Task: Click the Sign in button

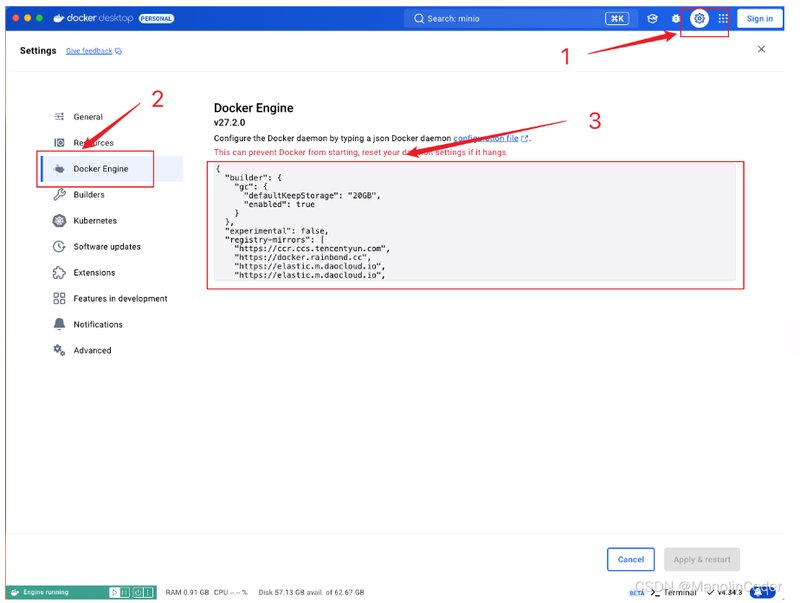Action: [x=760, y=19]
